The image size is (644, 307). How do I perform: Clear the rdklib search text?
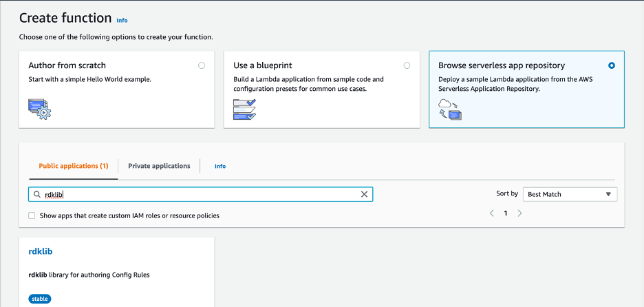pos(365,195)
